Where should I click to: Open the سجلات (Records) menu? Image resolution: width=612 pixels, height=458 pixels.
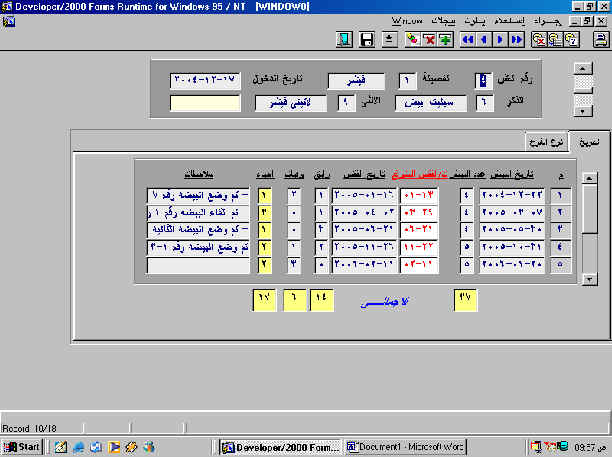(x=443, y=21)
